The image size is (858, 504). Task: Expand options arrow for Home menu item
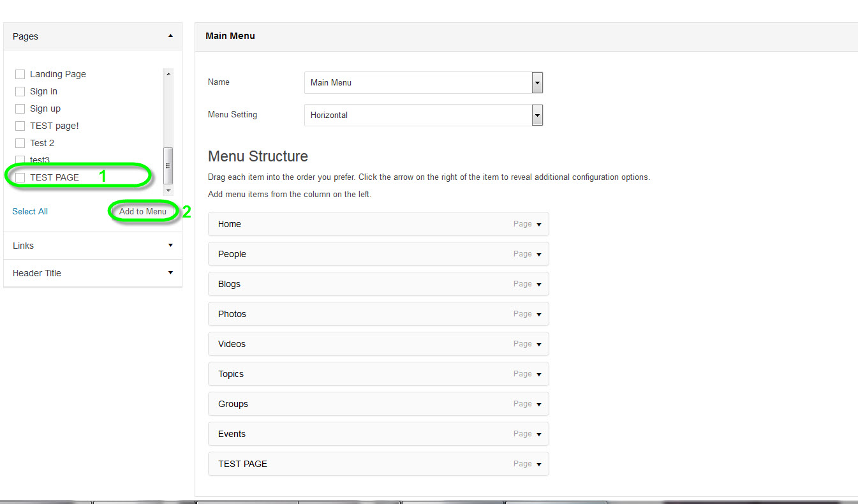click(539, 225)
